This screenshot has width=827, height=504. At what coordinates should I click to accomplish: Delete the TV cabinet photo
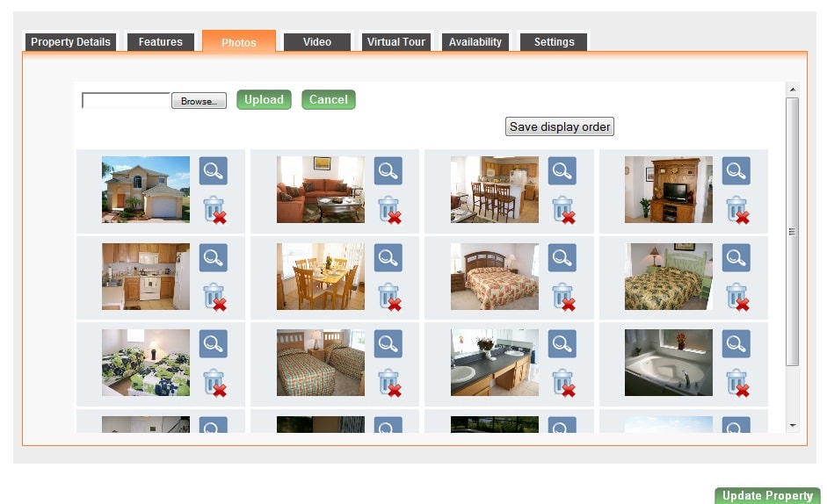coord(738,210)
